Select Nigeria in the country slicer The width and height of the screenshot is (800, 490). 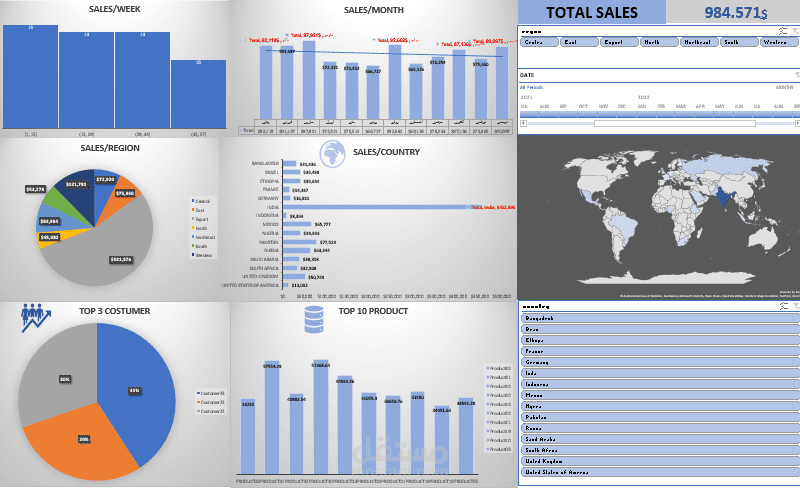[x=660, y=406]
